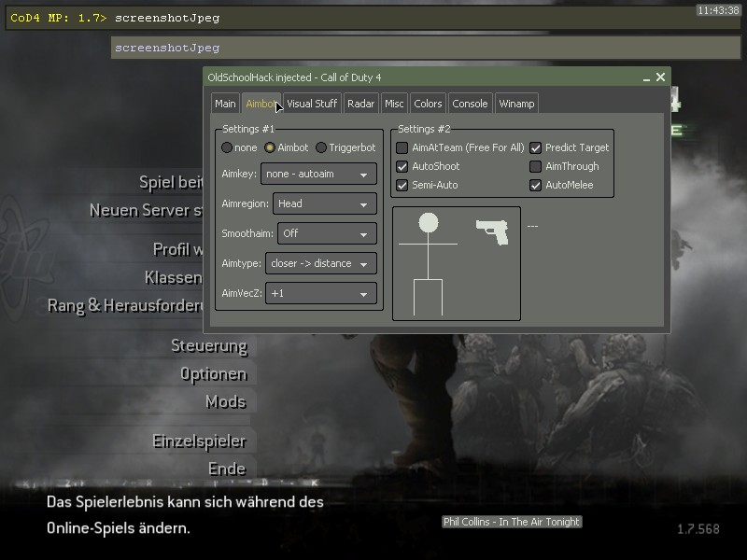Open the Colors tab
The width and height of the screenshot is (747, 560).
pyautogui.click(x=428, y=104)
